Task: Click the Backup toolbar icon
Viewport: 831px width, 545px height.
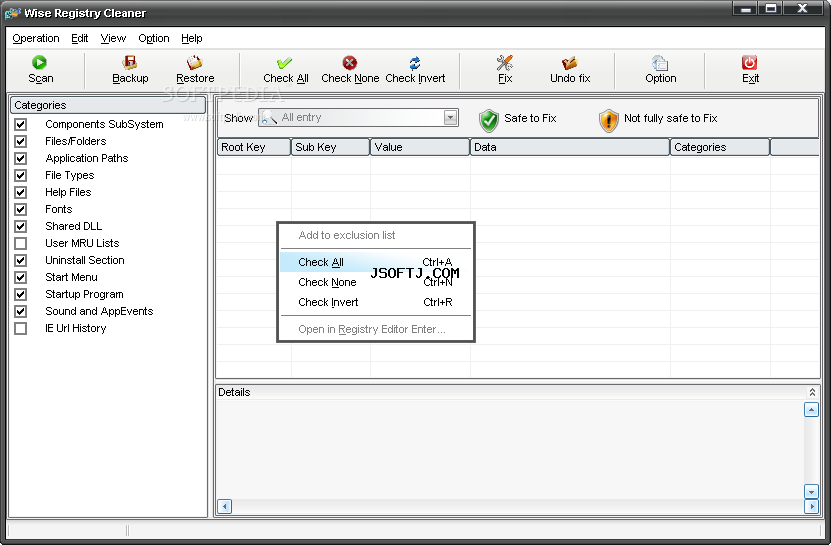Action: click(x=130, y=63)
